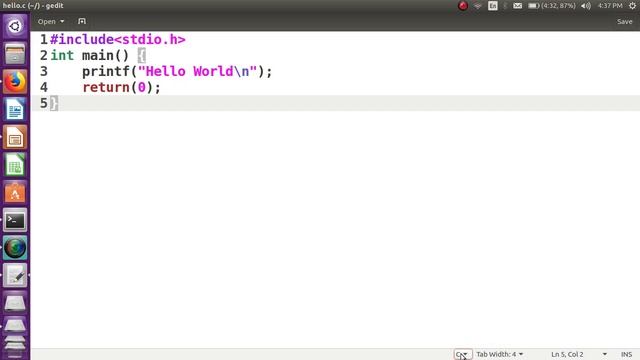Open the Bluetooth indicator
This screenshot has height=360, width=640.
click(505, 6)
